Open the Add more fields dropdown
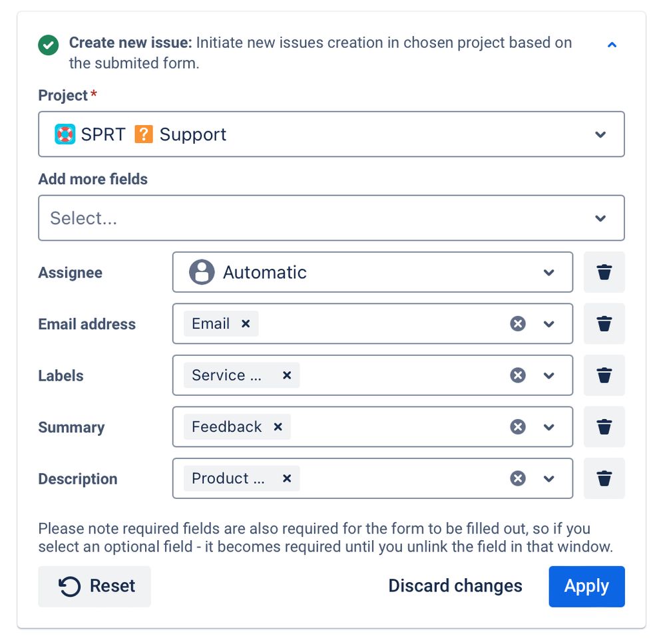Viewport: 665px width, 644px height. [x=332, y=218]
